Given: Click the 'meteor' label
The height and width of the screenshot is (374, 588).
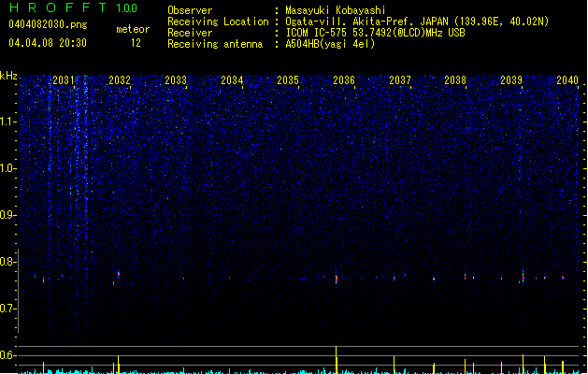Looking at the screenshot, I should (x=133, y=29).
